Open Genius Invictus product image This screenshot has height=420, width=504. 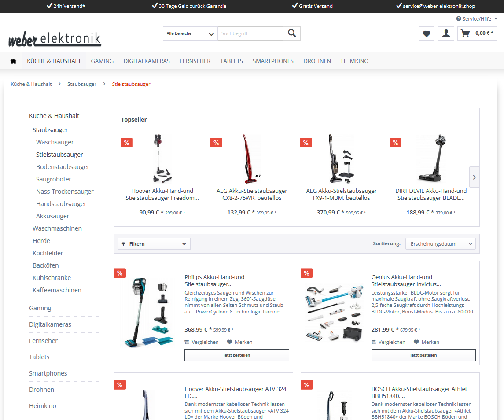(335, 313)
